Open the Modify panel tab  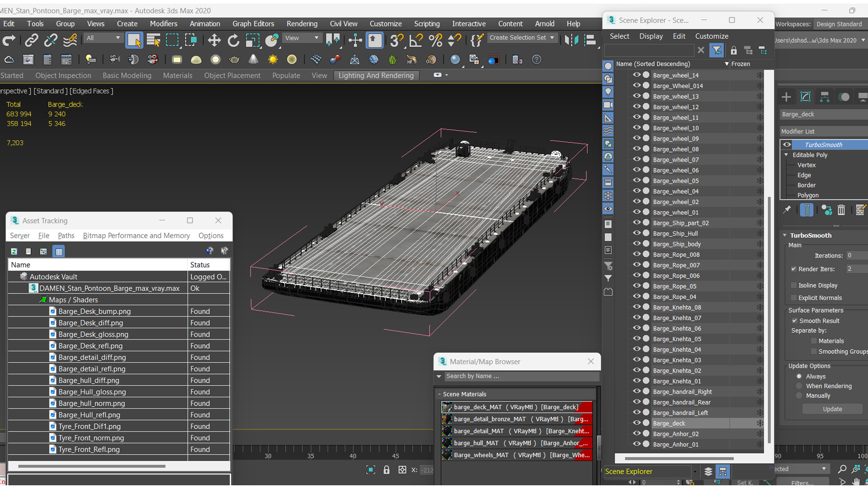[805, 97]
